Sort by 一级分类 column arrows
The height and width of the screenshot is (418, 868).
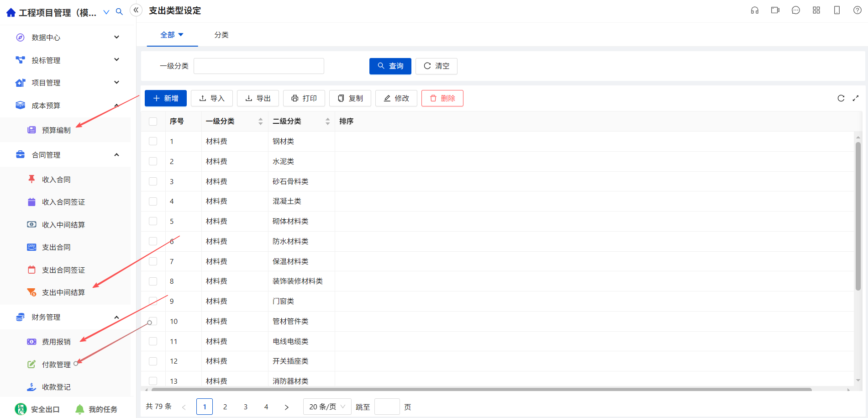(260, 121)
